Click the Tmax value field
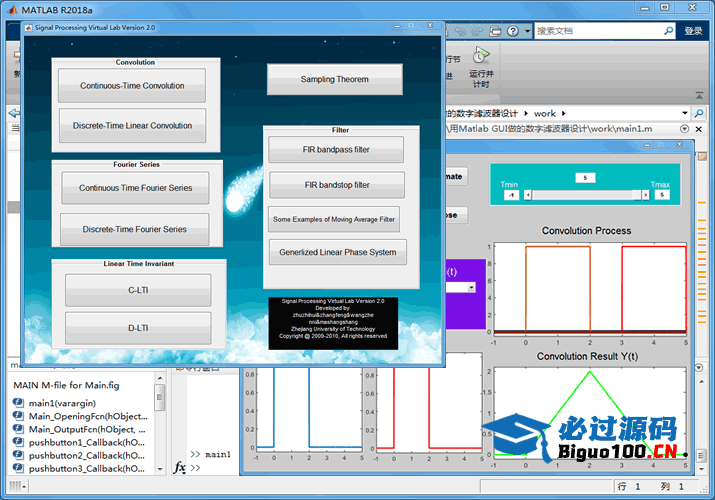The width and height of the screenshot is (715, 500). 662,195
